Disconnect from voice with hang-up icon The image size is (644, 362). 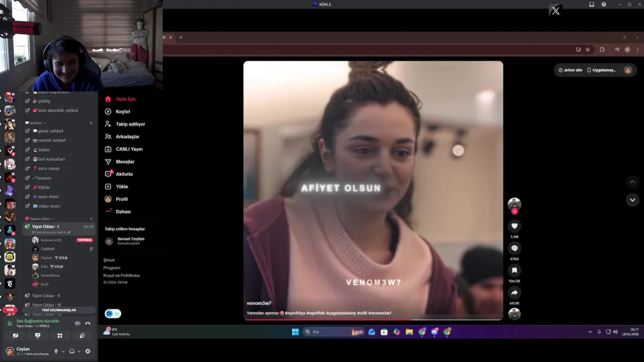88,323
